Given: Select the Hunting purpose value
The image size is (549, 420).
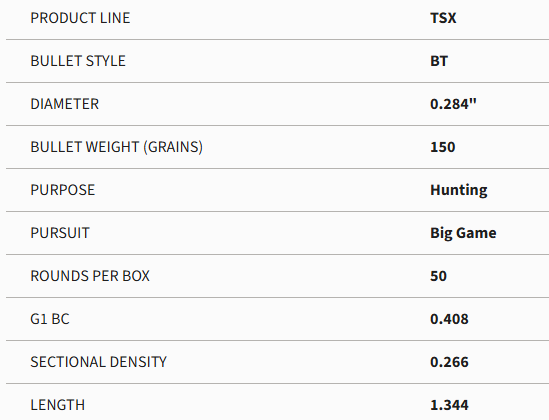Looking at the screenshot, I should tap(459, 190).
